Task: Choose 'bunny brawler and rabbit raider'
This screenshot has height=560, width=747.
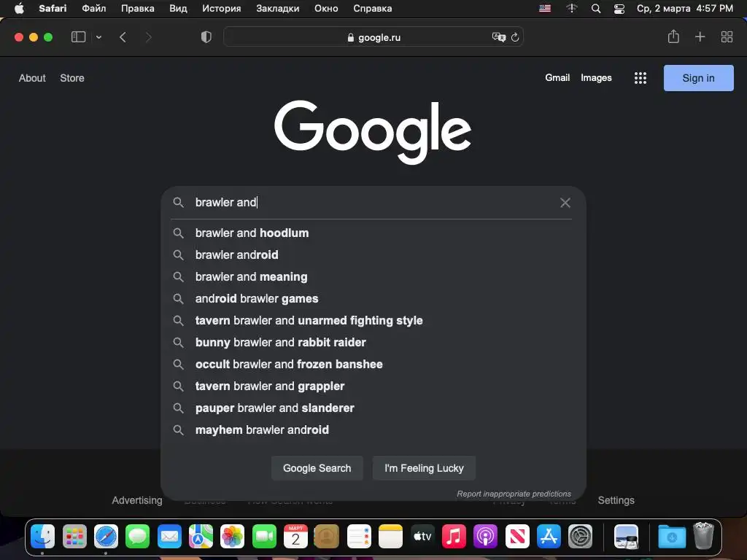Action: (x=373, y=343)
